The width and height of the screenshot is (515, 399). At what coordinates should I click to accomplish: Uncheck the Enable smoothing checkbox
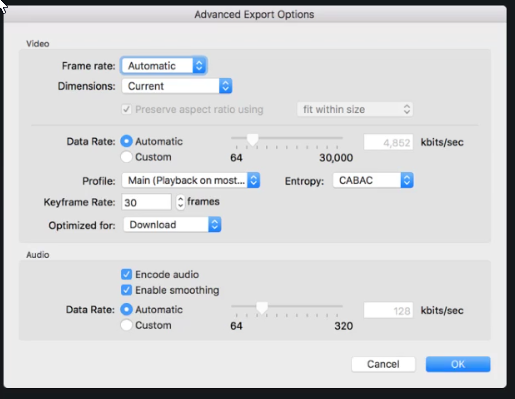[x=126, y=290]
